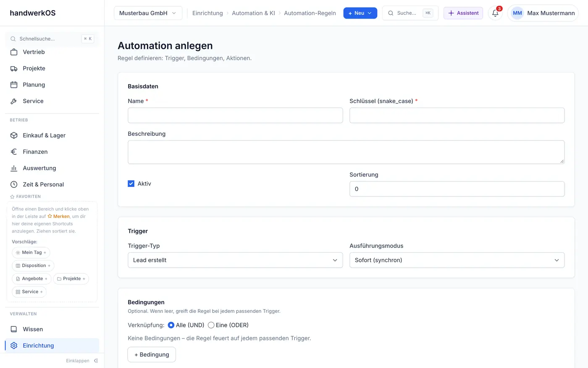This screenshot has width=588, height=368.
Task: Open Auswertung in the sidebar
Action: pyautogui.click(x=52, y=168)
